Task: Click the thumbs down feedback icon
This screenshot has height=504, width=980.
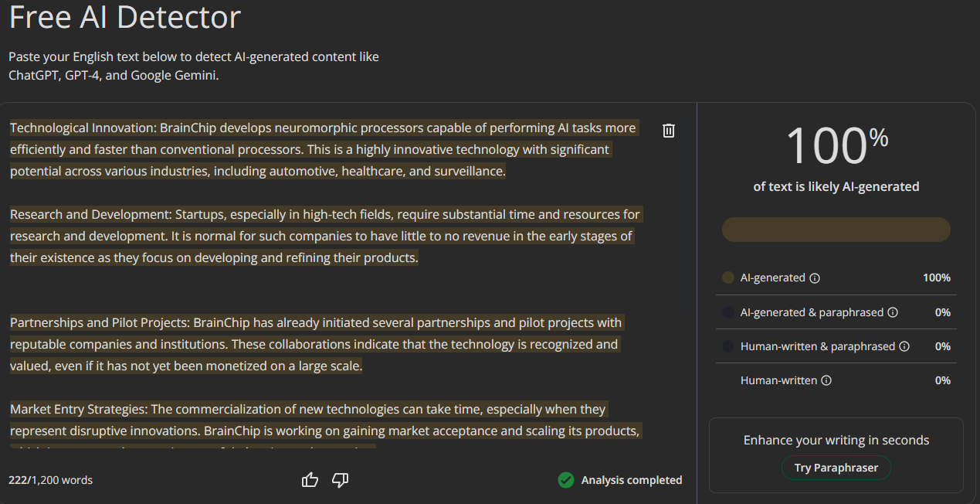Action: click(x=340, y=480)
